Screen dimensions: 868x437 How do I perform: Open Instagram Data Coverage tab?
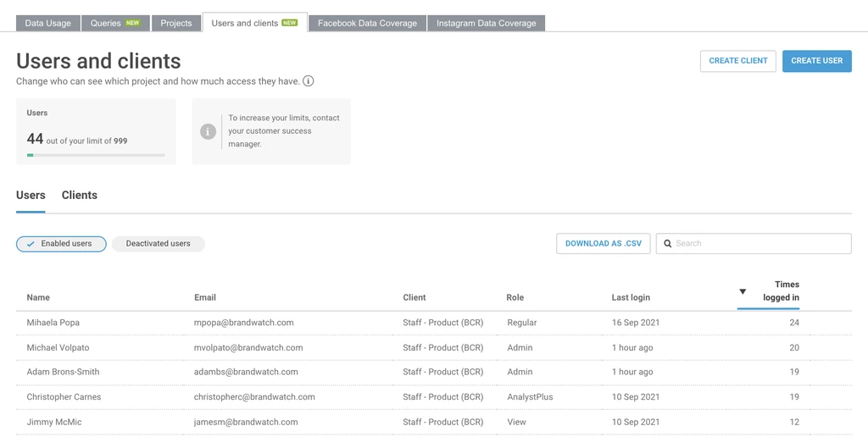pyautogui.click(x=486, y=23)
